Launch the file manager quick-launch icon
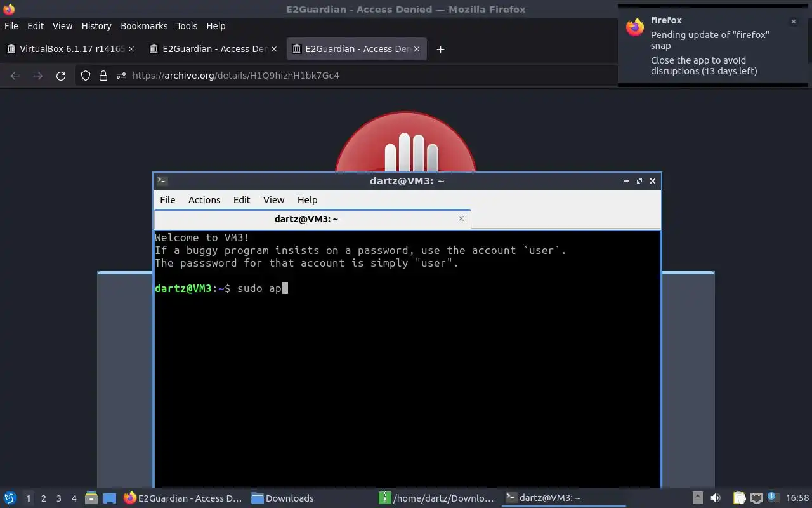 pyautogui.click(x=91, y=498)
